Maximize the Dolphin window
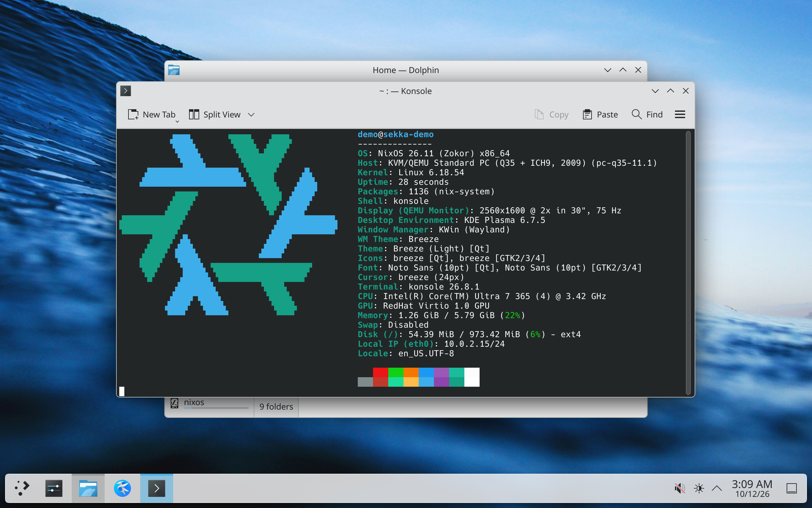Image resolution: width=812 pixels, height=508 pixels. point(623,70)
